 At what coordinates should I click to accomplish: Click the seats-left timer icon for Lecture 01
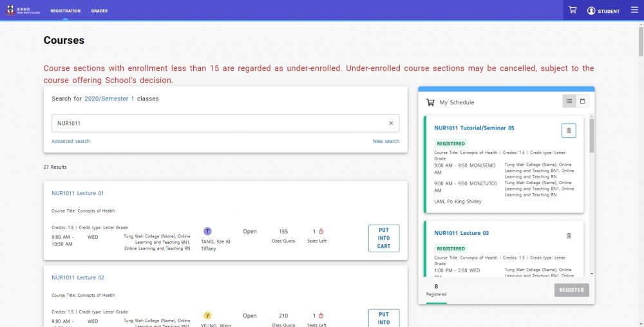pyautogui.click(x=321, y=231)
